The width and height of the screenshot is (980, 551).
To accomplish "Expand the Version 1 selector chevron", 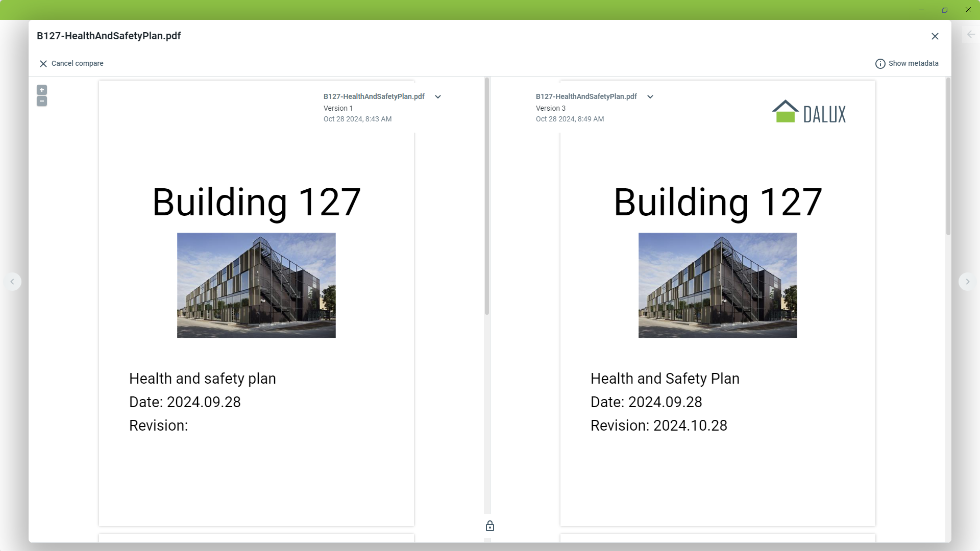I will [x=438, y=97].
